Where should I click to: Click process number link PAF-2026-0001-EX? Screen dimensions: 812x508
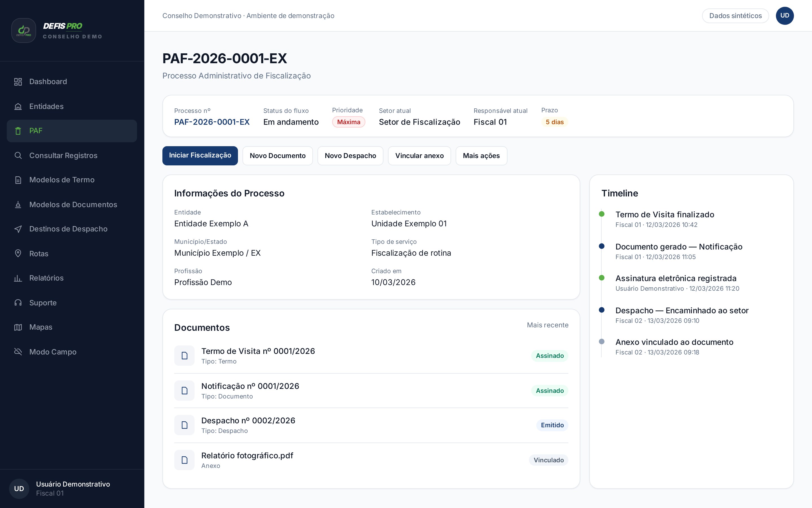[x=212, y=122]
